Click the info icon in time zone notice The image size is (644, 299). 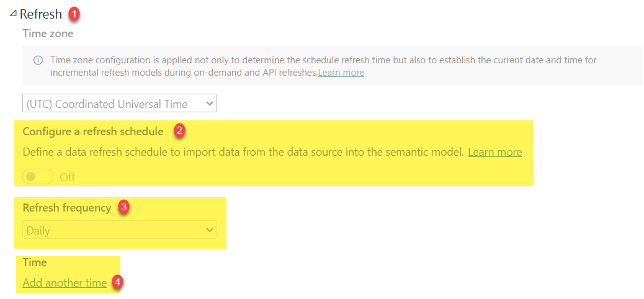click(38, 60)
